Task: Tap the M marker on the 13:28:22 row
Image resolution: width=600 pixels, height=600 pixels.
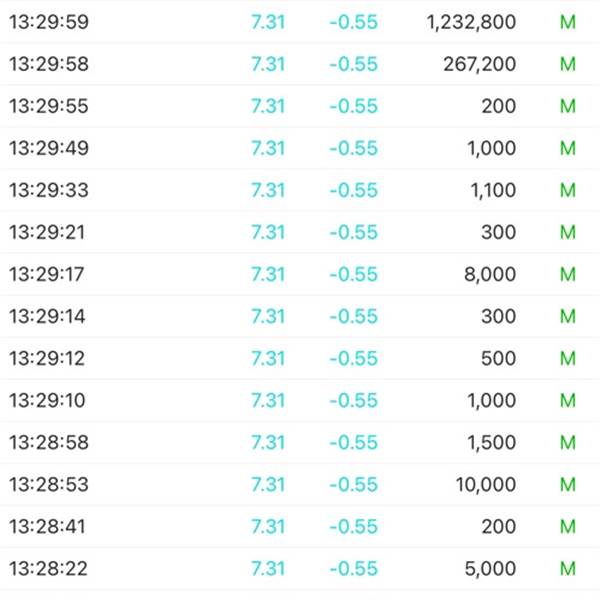Action: (568, 569)
